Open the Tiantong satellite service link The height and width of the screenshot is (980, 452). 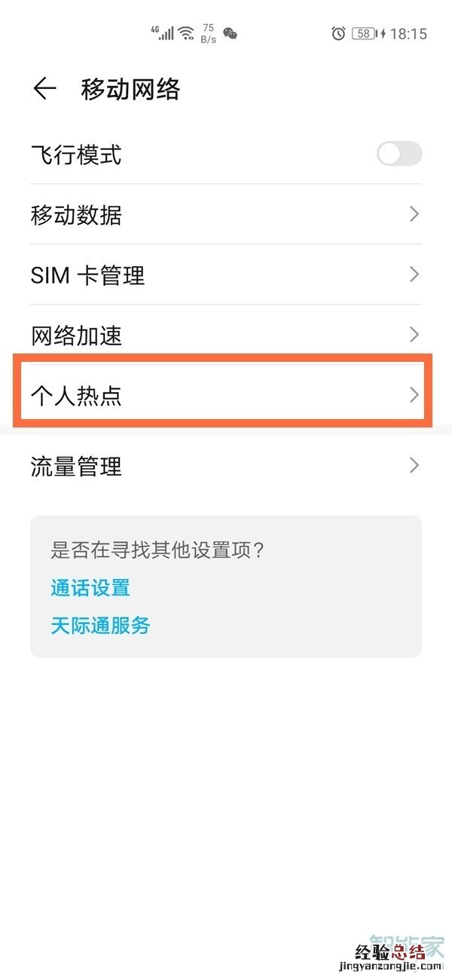(100, 625)
